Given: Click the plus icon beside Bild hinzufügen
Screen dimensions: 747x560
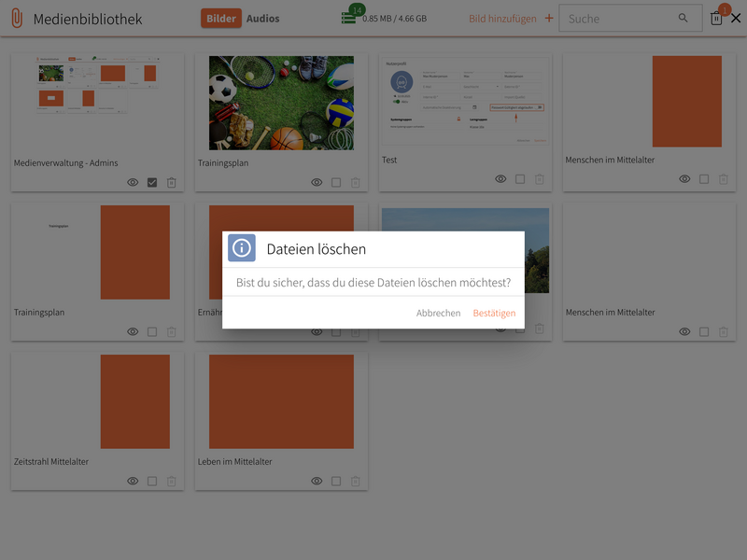Looking at the screenshot, I should coord(548,18).
